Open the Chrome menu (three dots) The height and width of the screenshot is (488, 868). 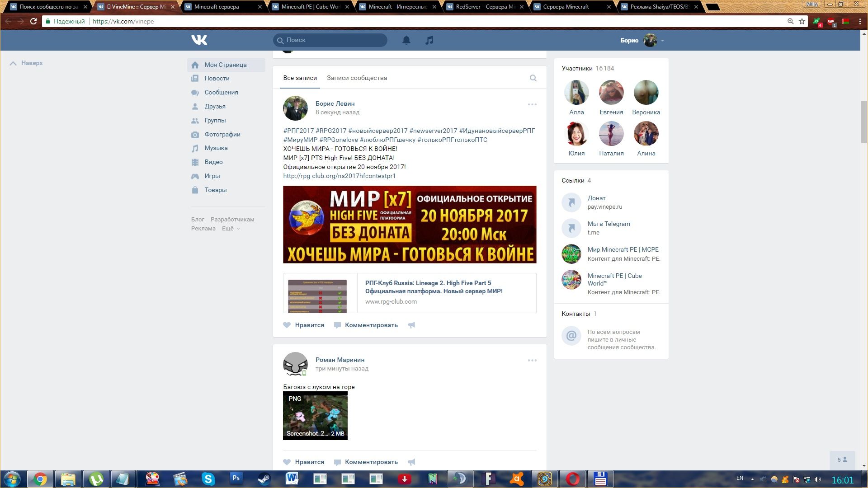pos(860,21)
